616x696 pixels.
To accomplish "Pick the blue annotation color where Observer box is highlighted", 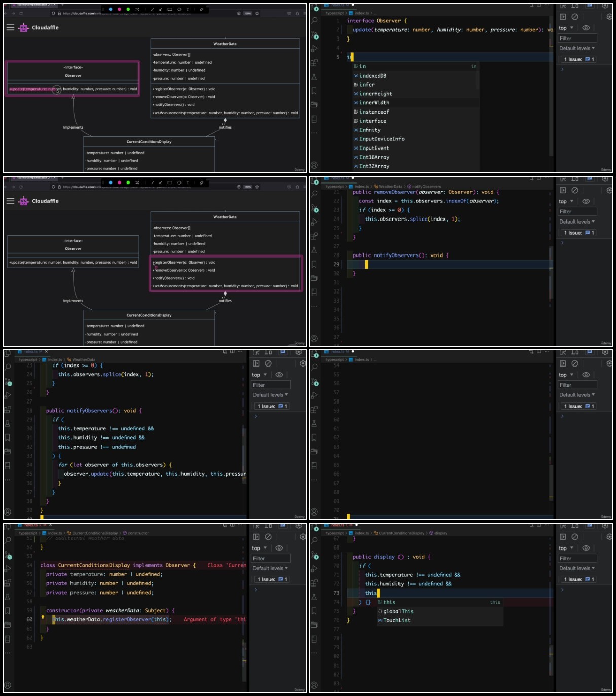I will [x=111, y=9].
